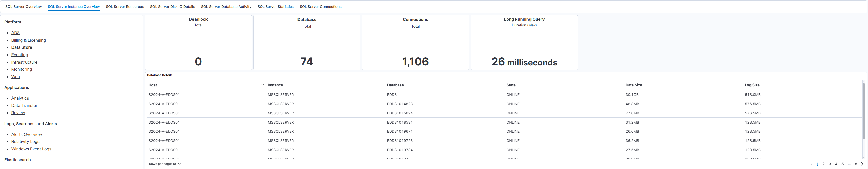Jump to last page 8
The image size is (868, 169).
[x=856, y=164]
